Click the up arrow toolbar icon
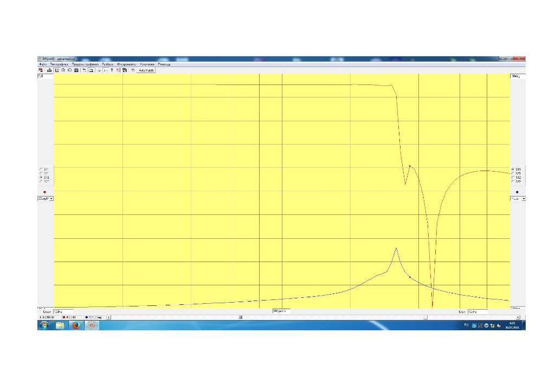Screen dimensions: 555x392 click(112, 70)
